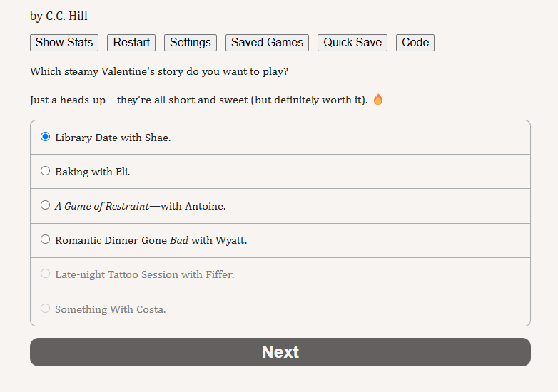Screen dimensions: 558x392
Task: Click the Restart button
Action: point(131,43)
